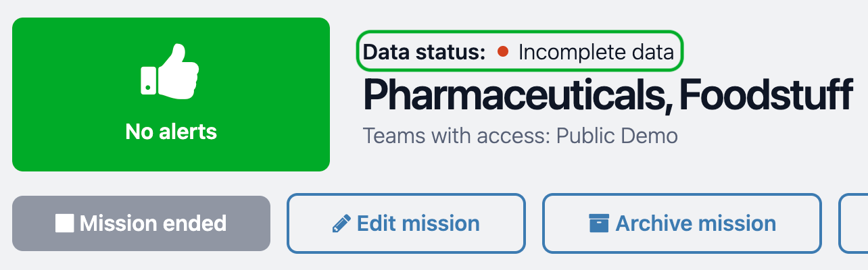Viewport: 868px width, 270px height.
Task: Click empty space left of Mission ended icon
Action: (34, 223)
